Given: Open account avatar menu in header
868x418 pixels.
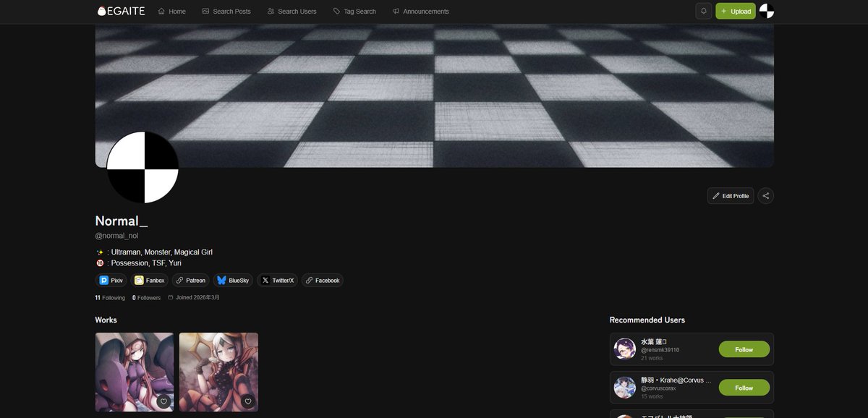Looking at the screenshot, I should tap(767, 11).
